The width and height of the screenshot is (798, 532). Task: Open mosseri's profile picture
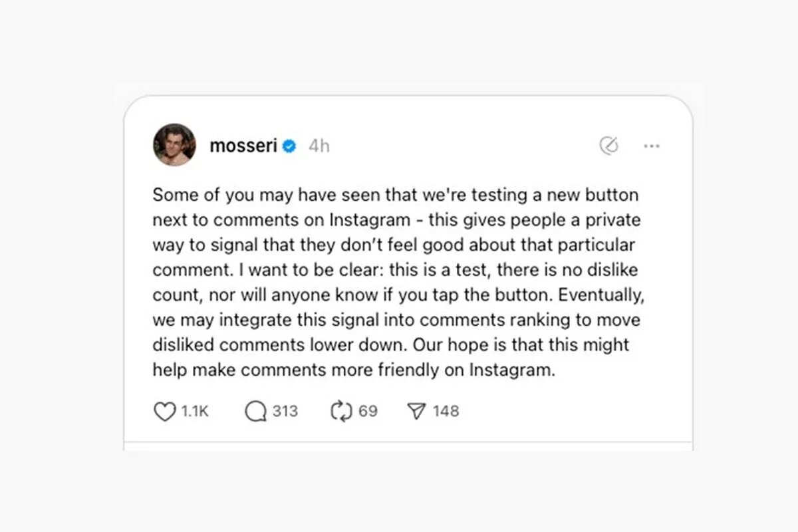(x=174, y=144)
